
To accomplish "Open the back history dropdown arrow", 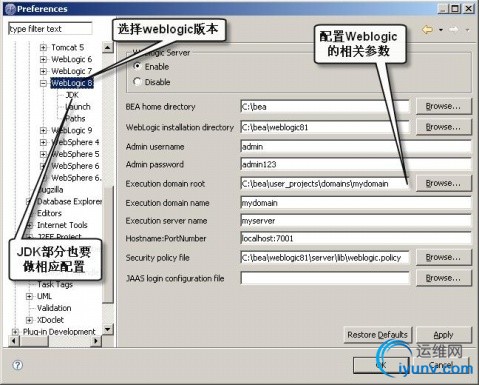I will (x=441, y=30).
